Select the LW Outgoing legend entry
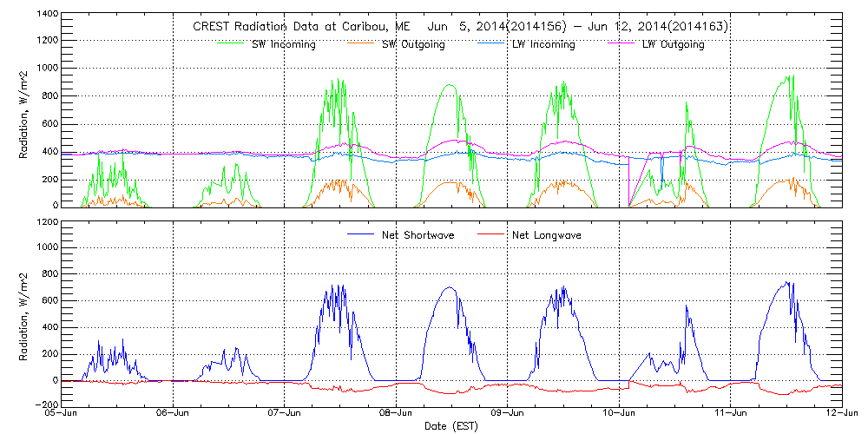The height and width of the screenshot is (434, 868). pos(673,44)
